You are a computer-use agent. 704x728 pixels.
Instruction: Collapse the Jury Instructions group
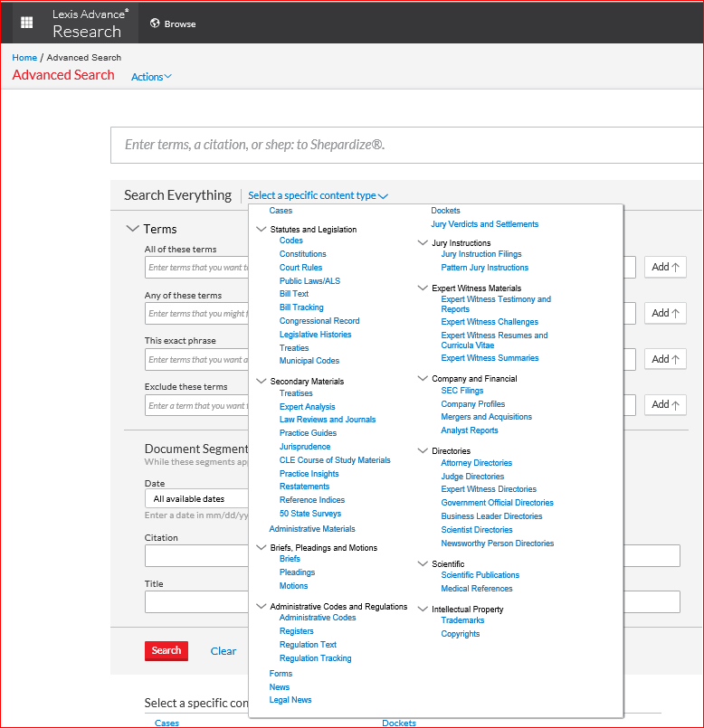(423, 242)
